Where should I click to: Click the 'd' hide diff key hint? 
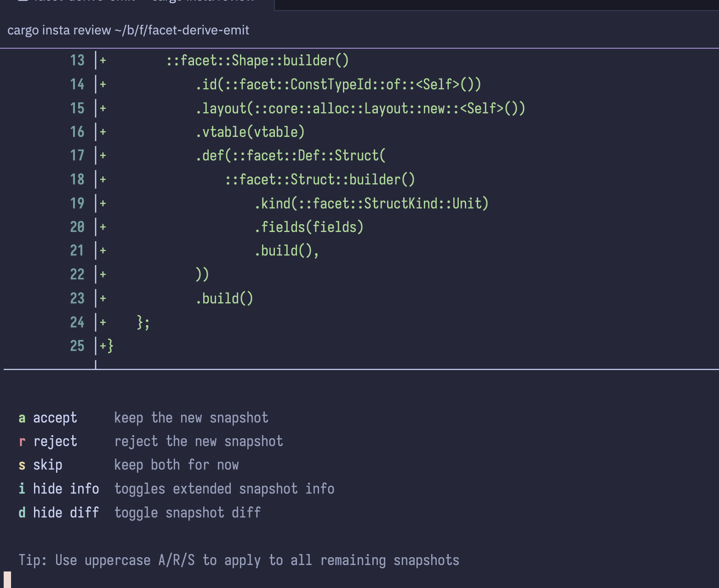click(22, 513)
